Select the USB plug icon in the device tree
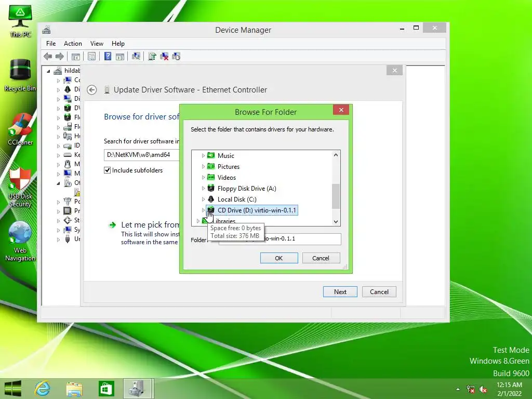The height and width of the screenshot is (399, 532). click(68, 239)
